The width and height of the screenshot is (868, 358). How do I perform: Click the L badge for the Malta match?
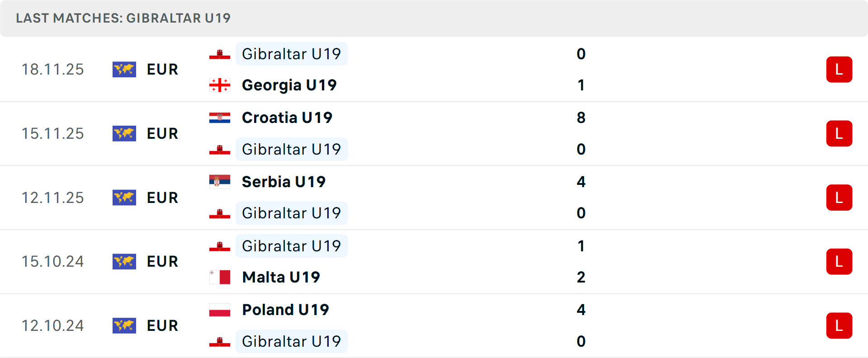point(840,261)
